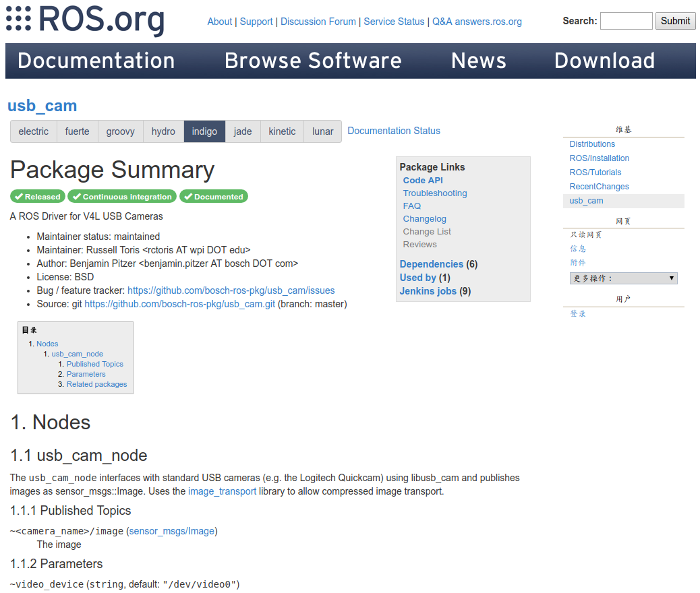Open the Code API link
Screen dimensions: 700x593
tap(423, 181)
